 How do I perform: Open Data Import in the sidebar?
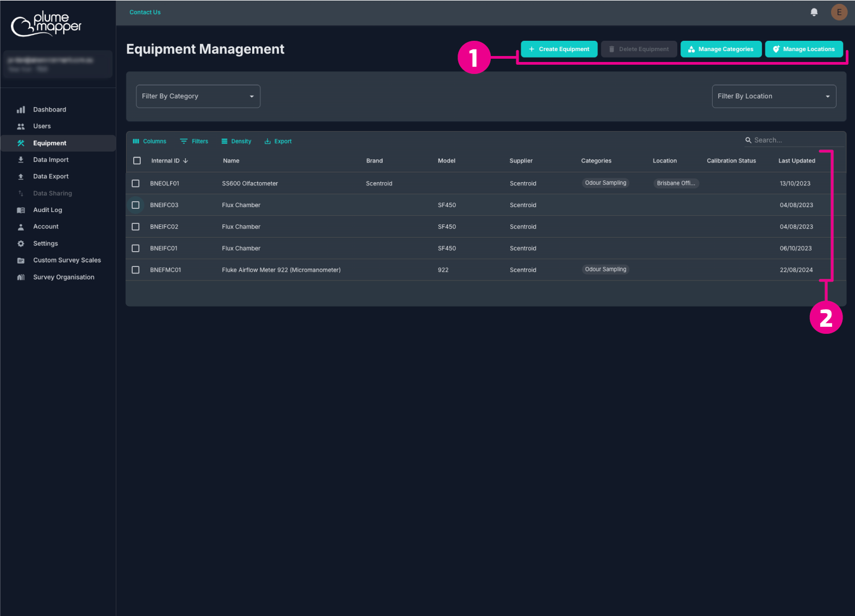click(51, 160)
